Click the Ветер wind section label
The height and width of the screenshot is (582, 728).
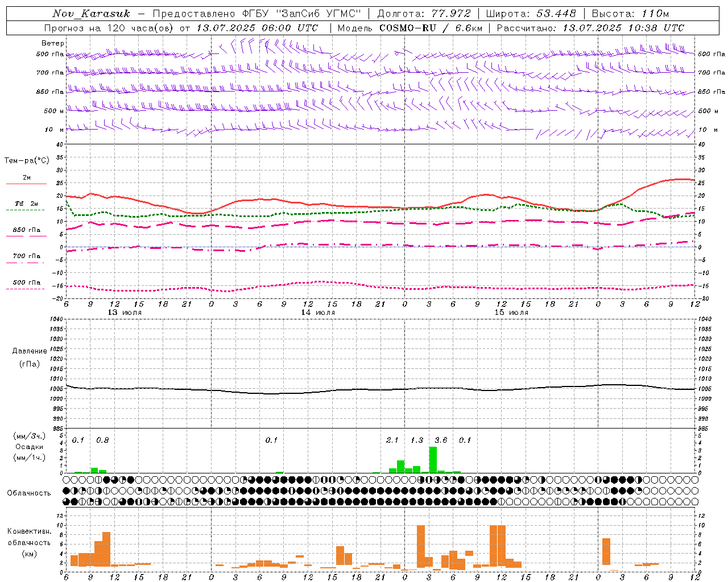click(53, 43)
